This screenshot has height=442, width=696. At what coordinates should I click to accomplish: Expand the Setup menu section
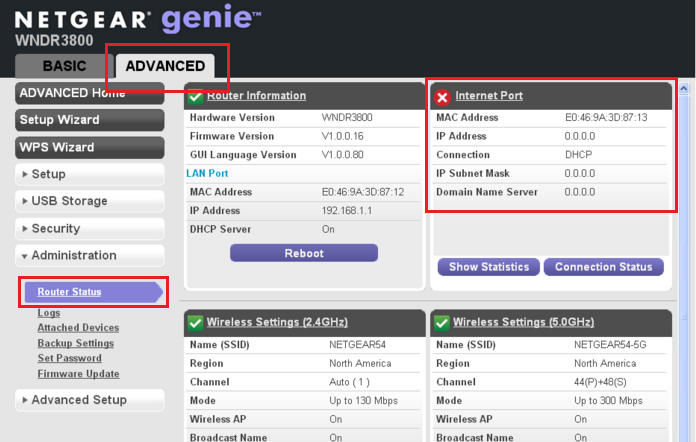click(x=90, y=174)
